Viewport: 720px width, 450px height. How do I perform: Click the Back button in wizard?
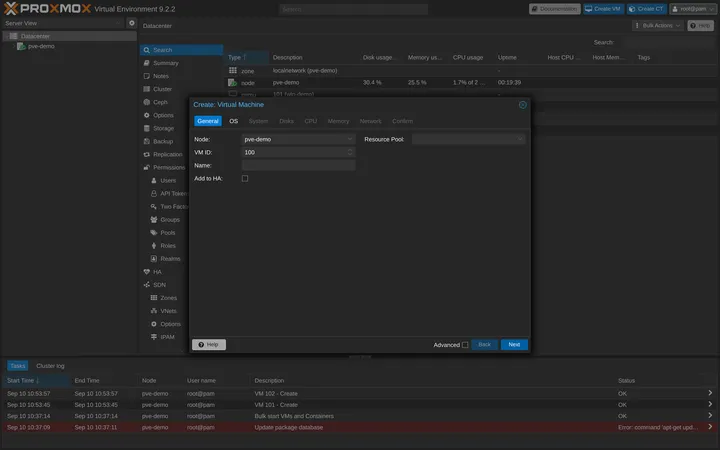pos(484,344)
